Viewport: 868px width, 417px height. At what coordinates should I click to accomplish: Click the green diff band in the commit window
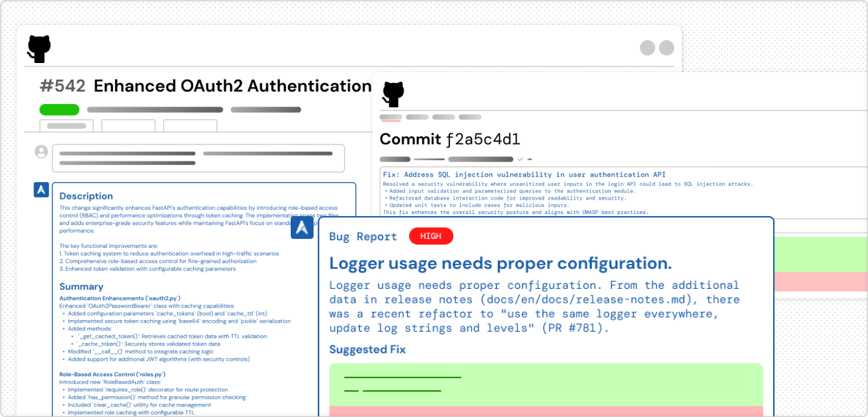[x=821, y=254]
